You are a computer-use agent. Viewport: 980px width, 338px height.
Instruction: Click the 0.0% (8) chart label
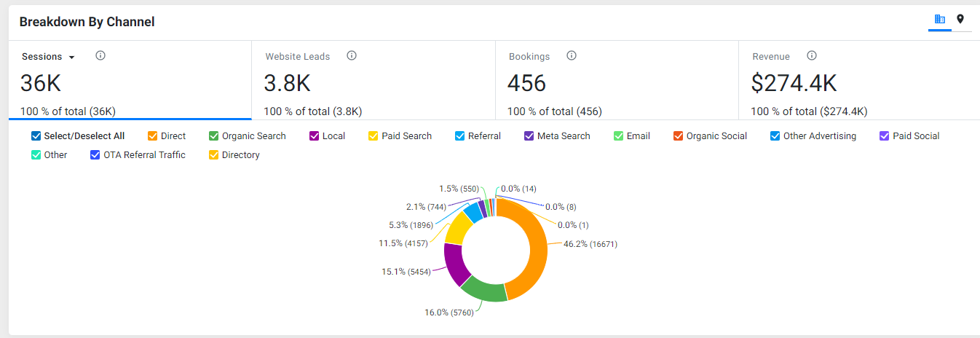[x=561, y=207]
